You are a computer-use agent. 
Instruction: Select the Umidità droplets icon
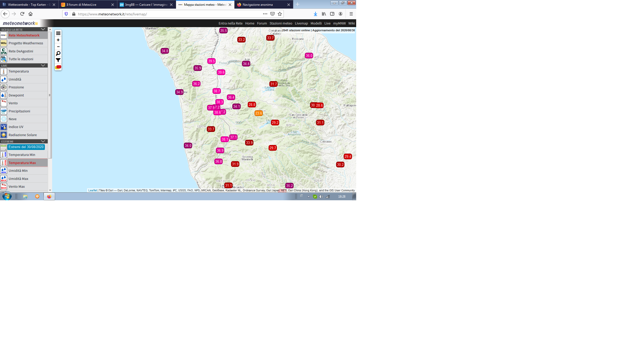point(4,79)
